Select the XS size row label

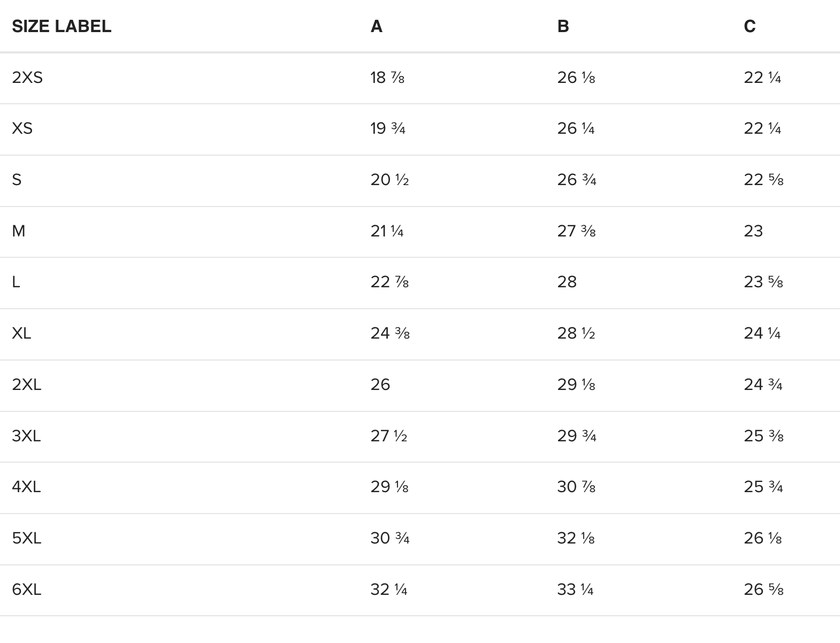tap(22, 128)
